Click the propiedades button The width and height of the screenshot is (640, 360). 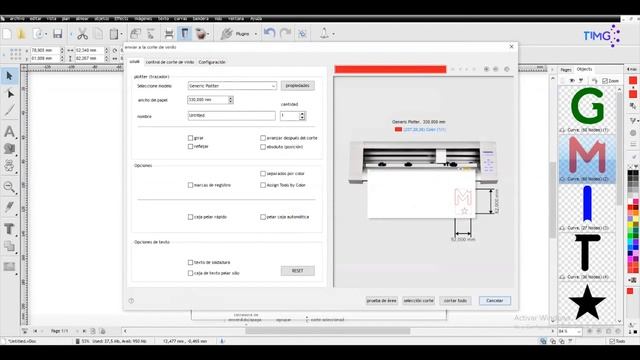pos(298,86)
